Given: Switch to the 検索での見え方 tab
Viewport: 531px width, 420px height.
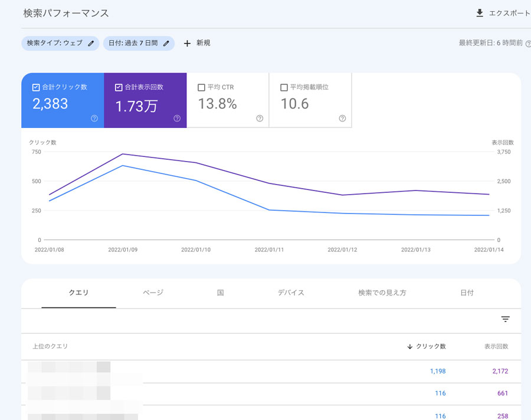Looking at the screenshot, I should (x=382, y=293).
